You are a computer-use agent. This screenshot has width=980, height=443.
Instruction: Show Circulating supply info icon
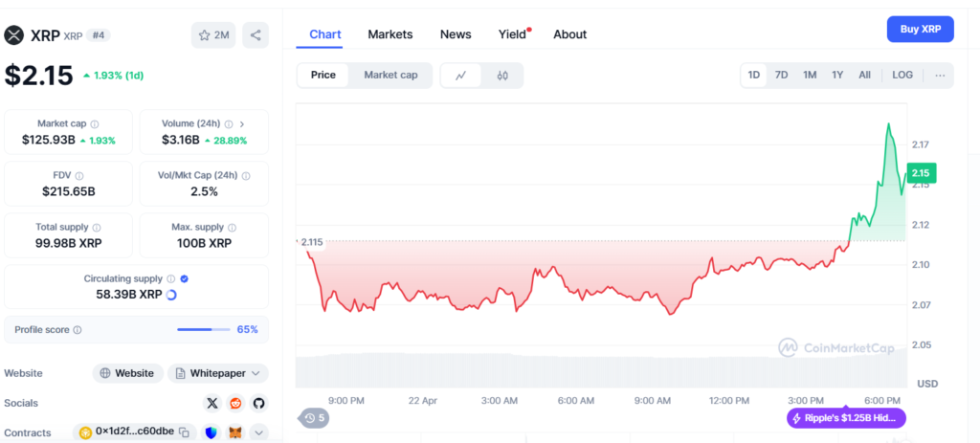(x=171, y=279)
